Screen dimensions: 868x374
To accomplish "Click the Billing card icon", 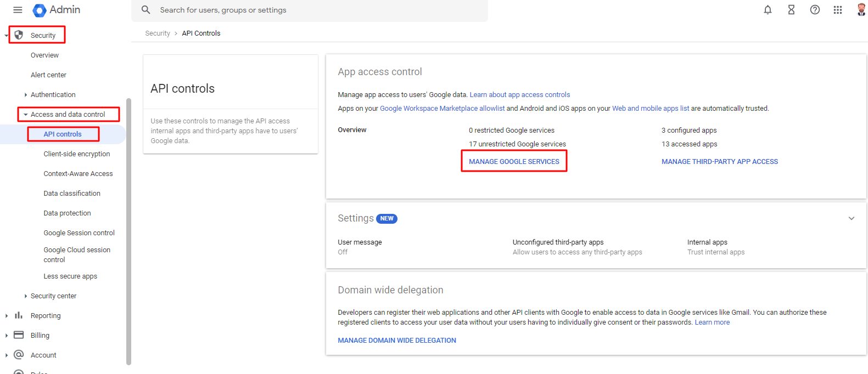I will tap(19, 335).
